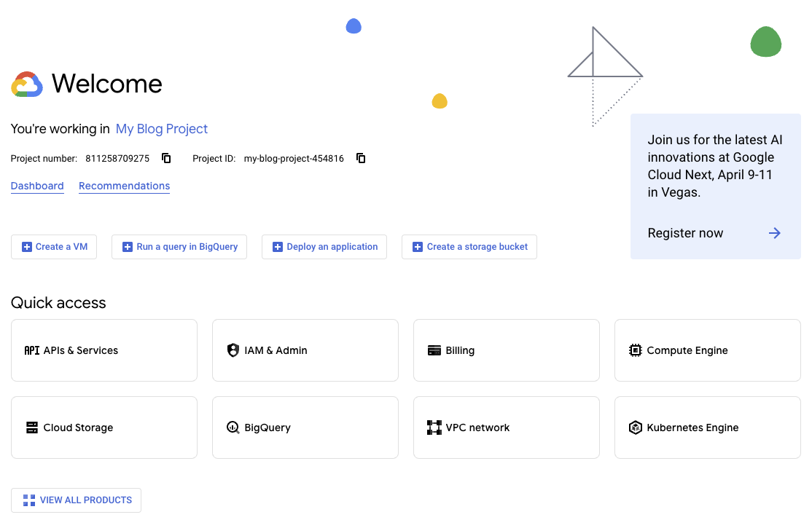The image size is (812, 520).
Task: Click the shield icon in IAM & Admin card
Action: (x=233, y=350)
